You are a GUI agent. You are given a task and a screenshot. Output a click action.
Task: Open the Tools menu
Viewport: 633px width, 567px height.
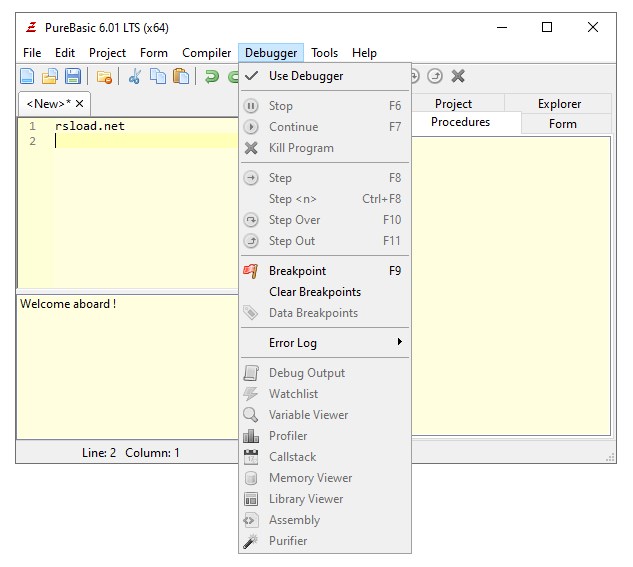[x=324, y=53]
